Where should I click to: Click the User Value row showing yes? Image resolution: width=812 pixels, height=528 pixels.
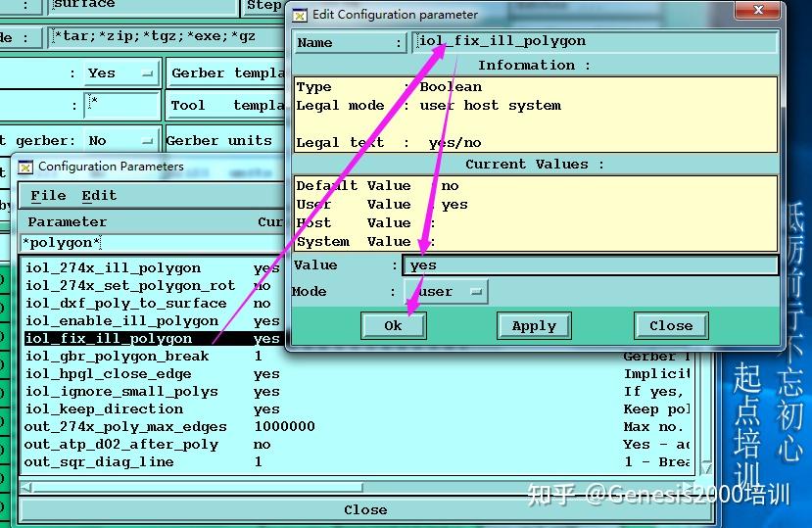coord(382,204)
